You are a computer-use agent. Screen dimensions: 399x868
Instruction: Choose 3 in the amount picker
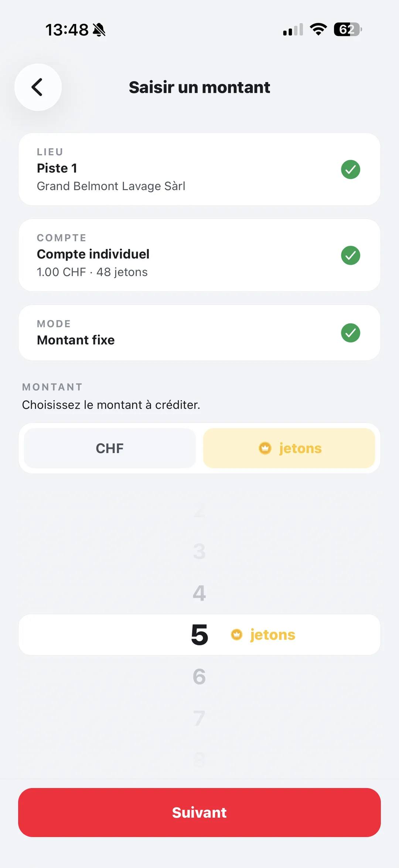coord(199,551)
